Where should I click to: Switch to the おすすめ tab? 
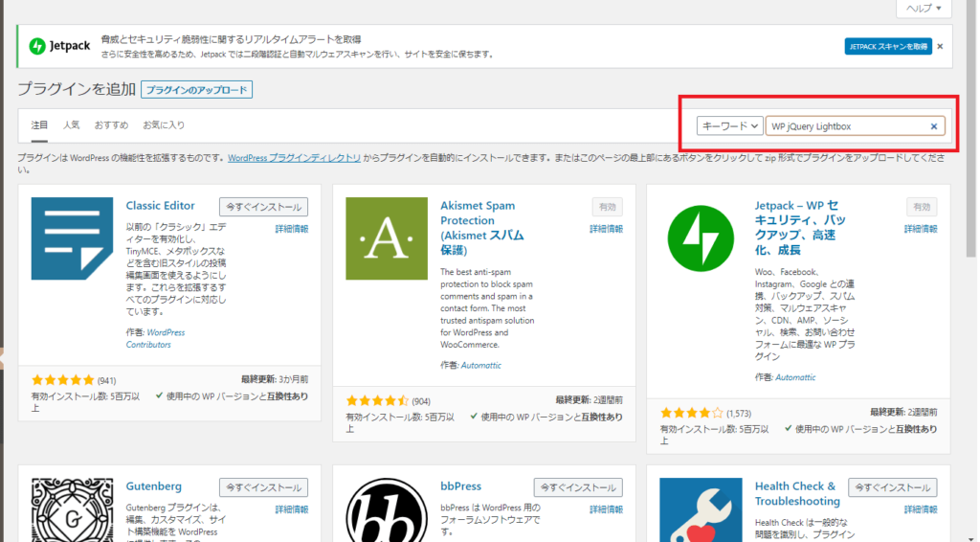tap(111, 125)
